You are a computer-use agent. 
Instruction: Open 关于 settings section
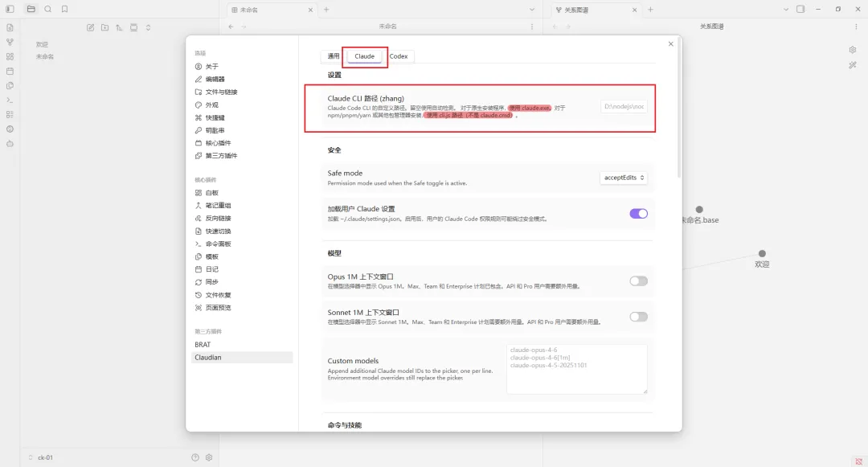[x=241, y=67]
